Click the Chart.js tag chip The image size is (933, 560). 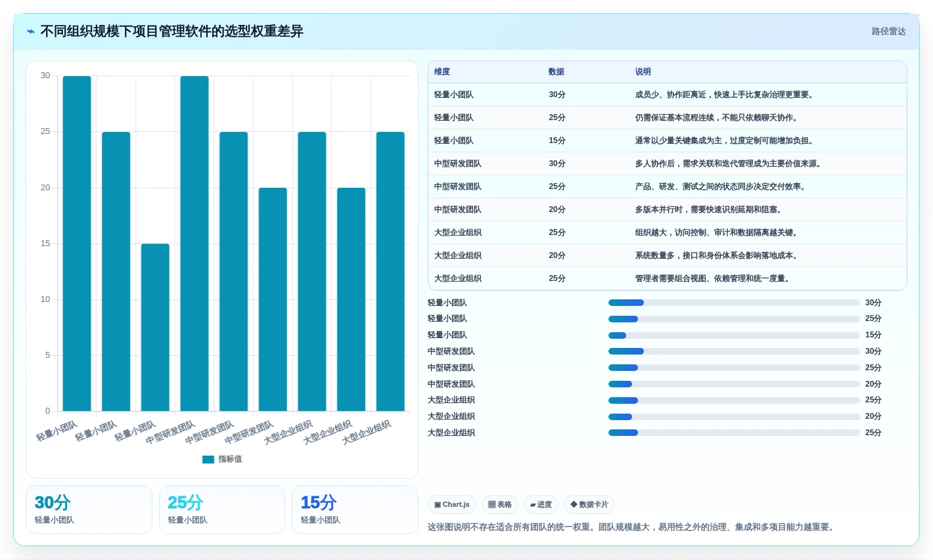coord(452,505)
